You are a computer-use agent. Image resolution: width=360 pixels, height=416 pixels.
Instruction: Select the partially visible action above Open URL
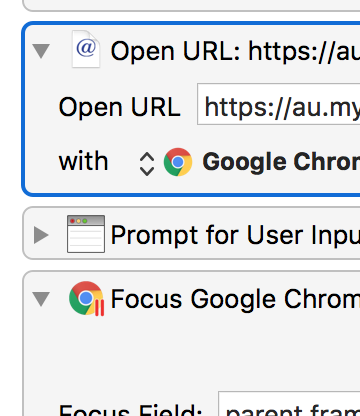pos(191,5)
